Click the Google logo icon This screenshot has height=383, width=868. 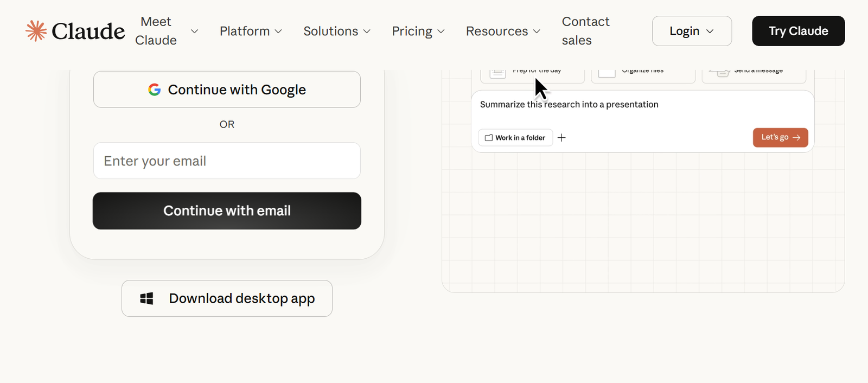click(x=155, y=90)
